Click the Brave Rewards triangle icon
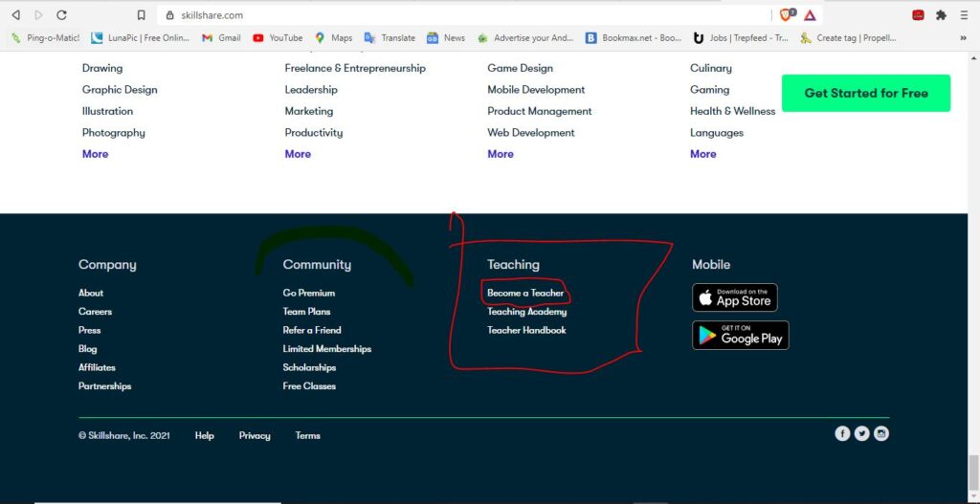Viewport: 980px width, 504px height. (x=810, y=15)
